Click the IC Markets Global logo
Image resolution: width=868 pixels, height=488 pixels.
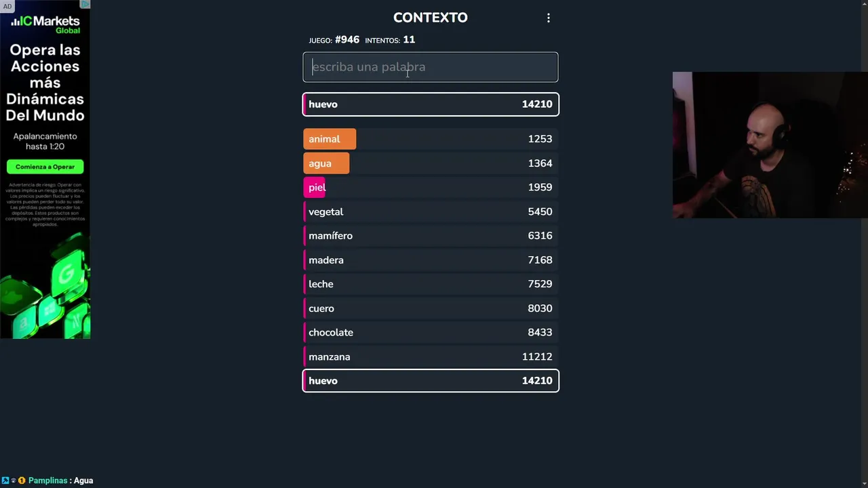(45, 24)
